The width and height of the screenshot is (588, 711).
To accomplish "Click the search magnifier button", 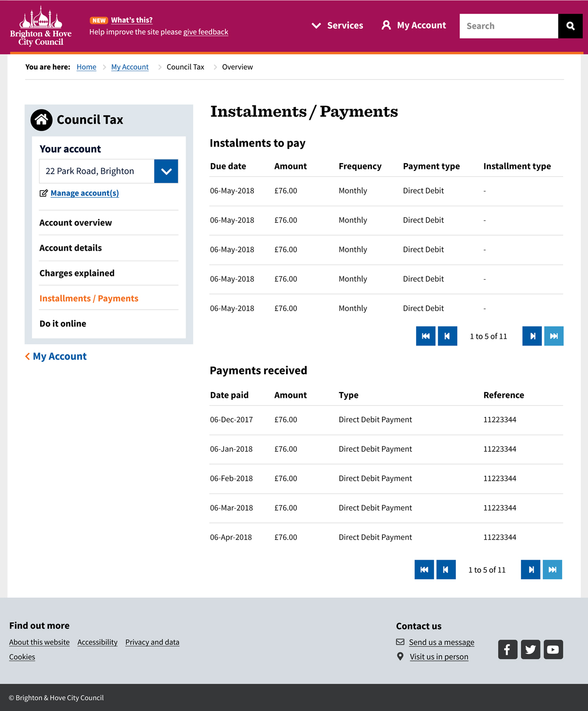I will click(x=570, y=26).
